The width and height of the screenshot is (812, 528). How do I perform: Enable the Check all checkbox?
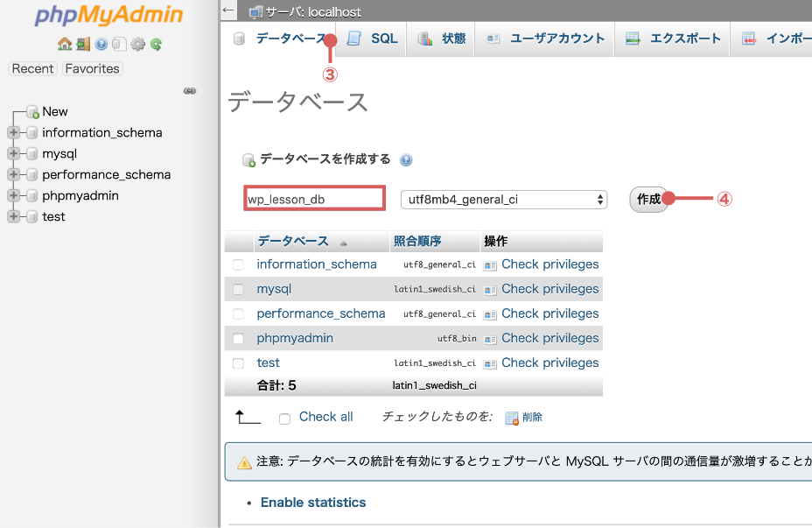[x=284, y=419]
